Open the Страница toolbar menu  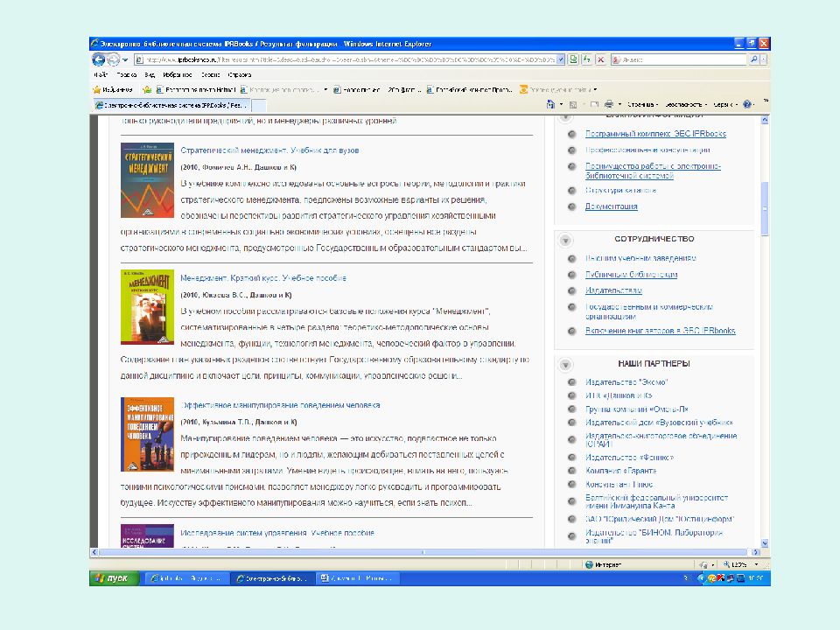tap(643, 104)
